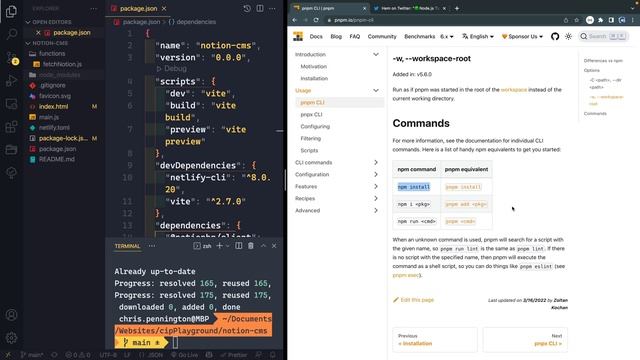Click the pnpm docs search field
640x360 pixels.
coord(603,36)
